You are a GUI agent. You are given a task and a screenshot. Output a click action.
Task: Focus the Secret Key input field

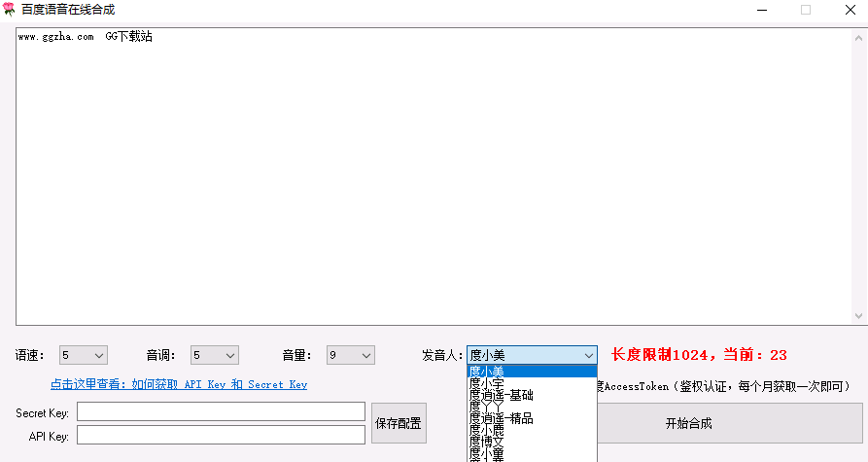[221, 411]
